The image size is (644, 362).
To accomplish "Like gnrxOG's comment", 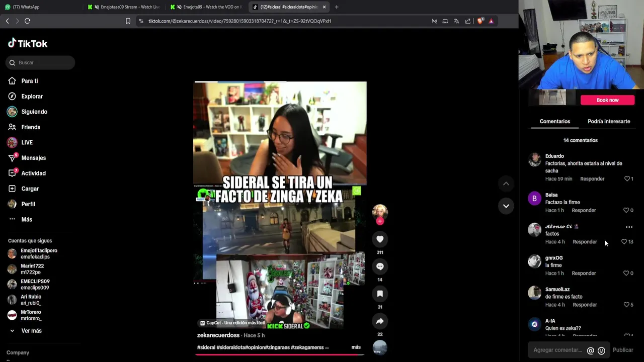I will 626,274.
